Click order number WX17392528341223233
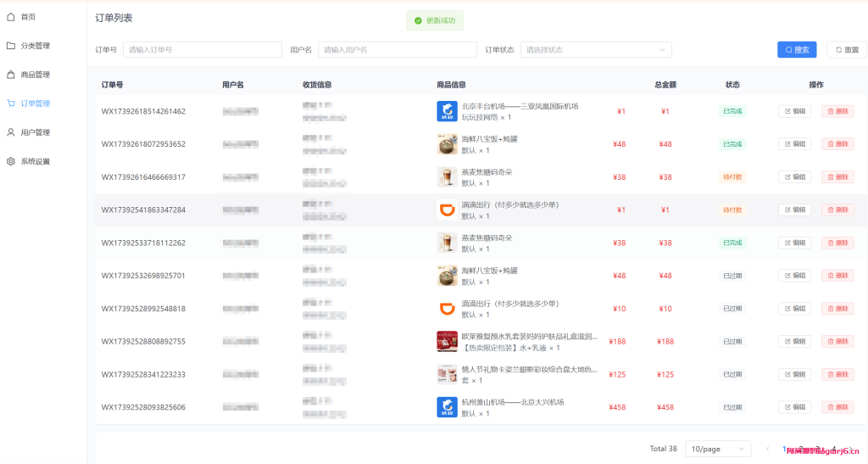This screenshot has height=464, width=868. click(x=143, y=374)
